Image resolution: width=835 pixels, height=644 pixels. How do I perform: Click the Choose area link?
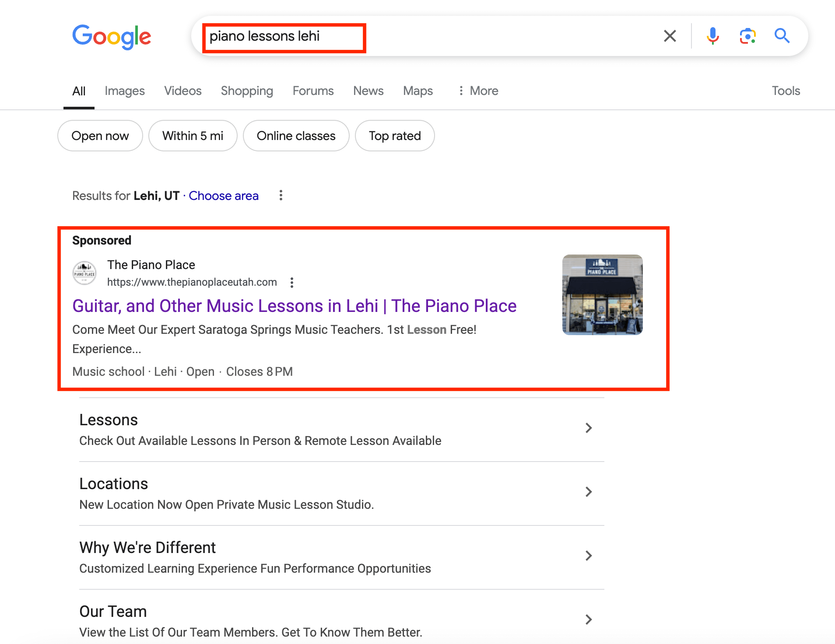[x=224, y=196]
